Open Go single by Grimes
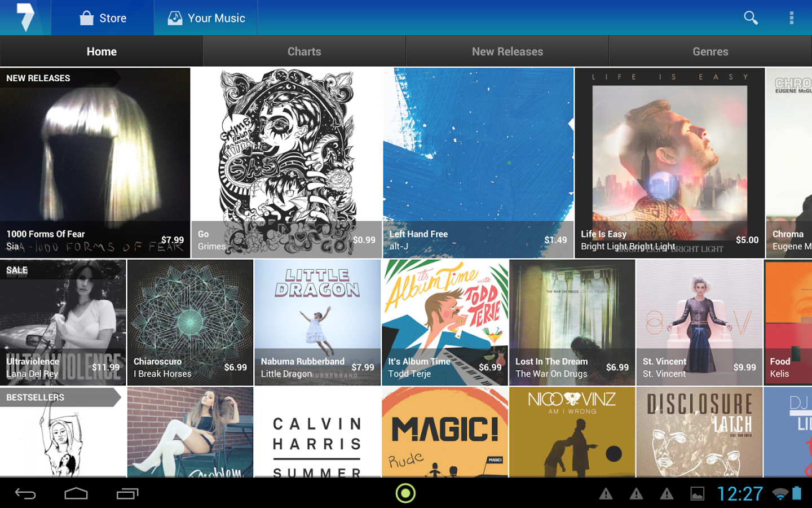This screenshot has width=812, height=508. (x=286, y=163)
